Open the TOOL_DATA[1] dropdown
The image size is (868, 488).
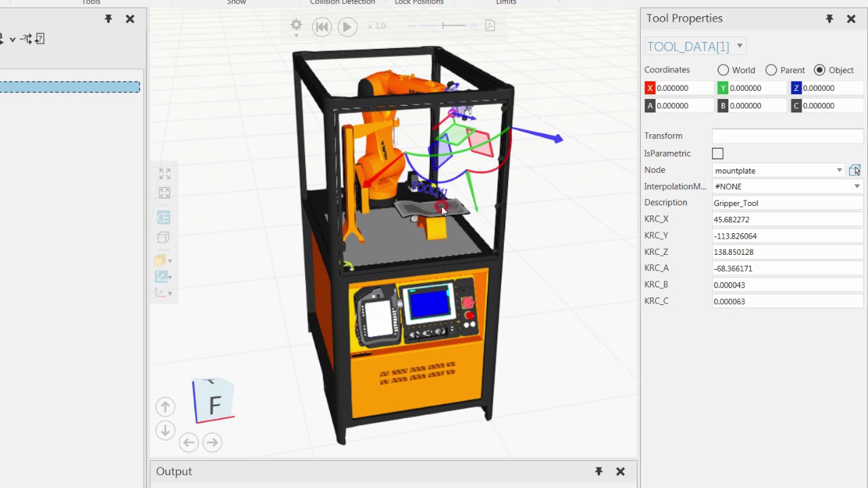tap(740, 46)
